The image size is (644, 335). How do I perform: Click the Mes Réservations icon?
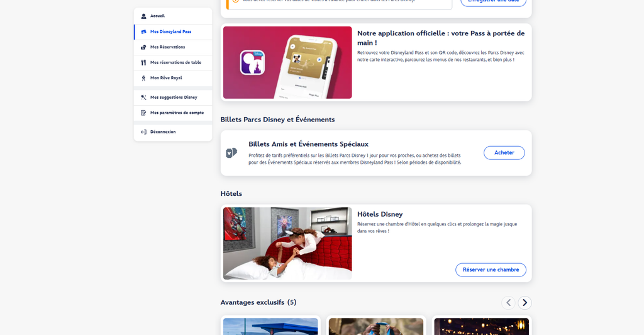pyautogui.click(x=143, y=47)
